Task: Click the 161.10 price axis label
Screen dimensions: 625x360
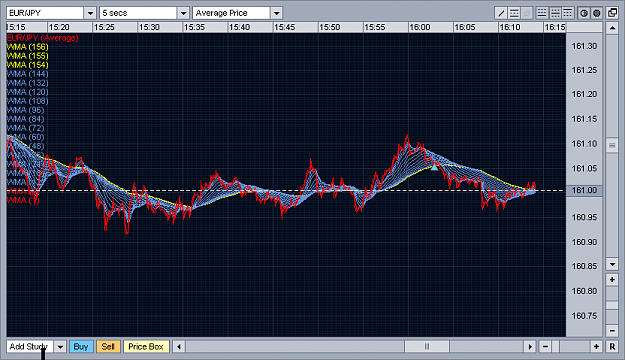Action: [584, 144]
